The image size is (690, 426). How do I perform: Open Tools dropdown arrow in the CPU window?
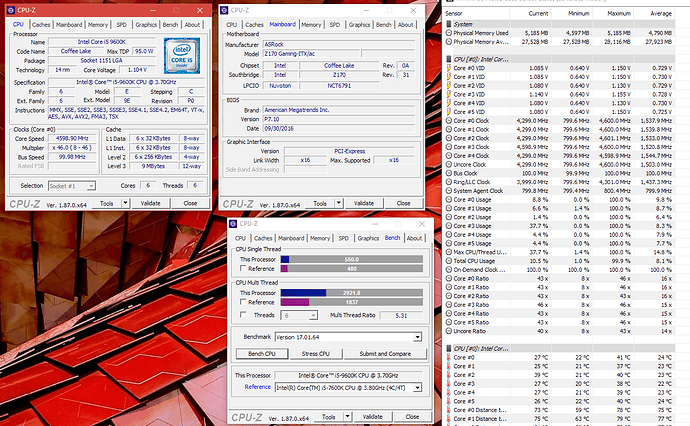point(125,203)
